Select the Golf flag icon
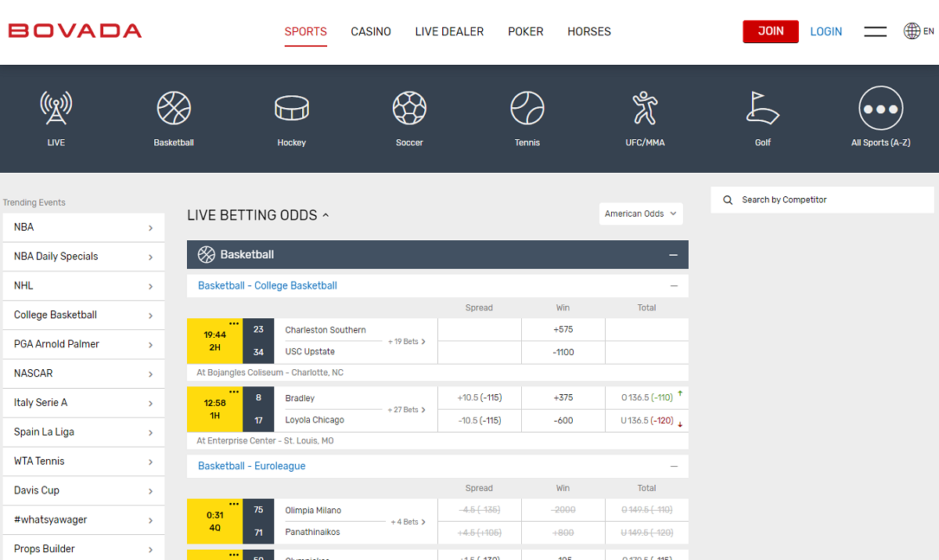 coord(763,108)
